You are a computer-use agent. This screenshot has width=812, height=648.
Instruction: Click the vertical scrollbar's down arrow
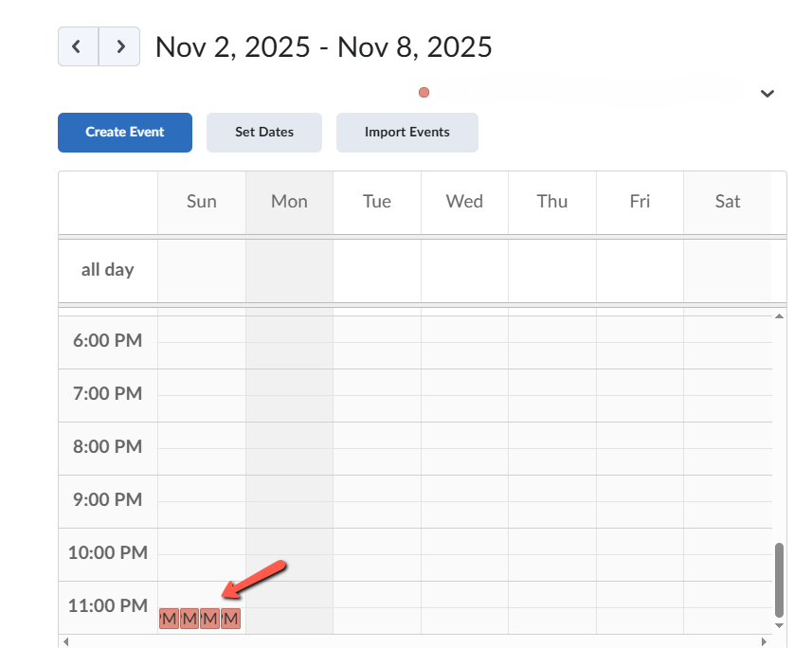[779, 626]
